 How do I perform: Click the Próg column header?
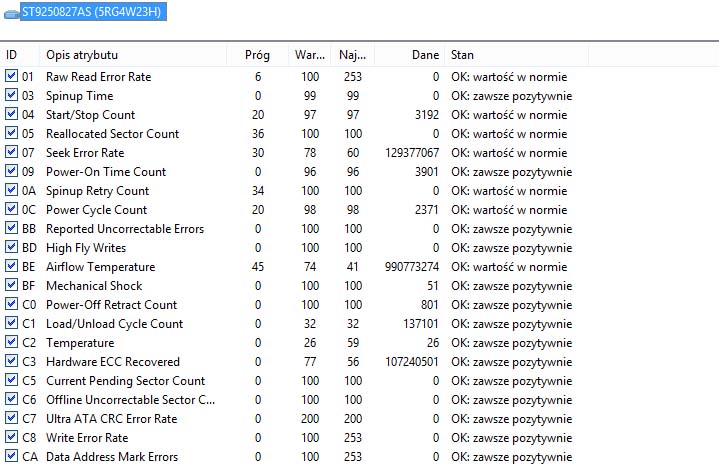coord(257,55)
